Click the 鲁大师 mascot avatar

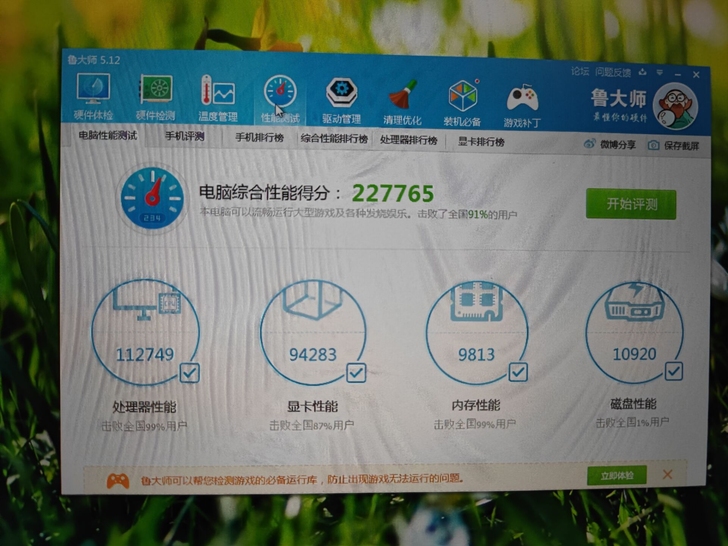pyautogui.click(x=675, y=106)
